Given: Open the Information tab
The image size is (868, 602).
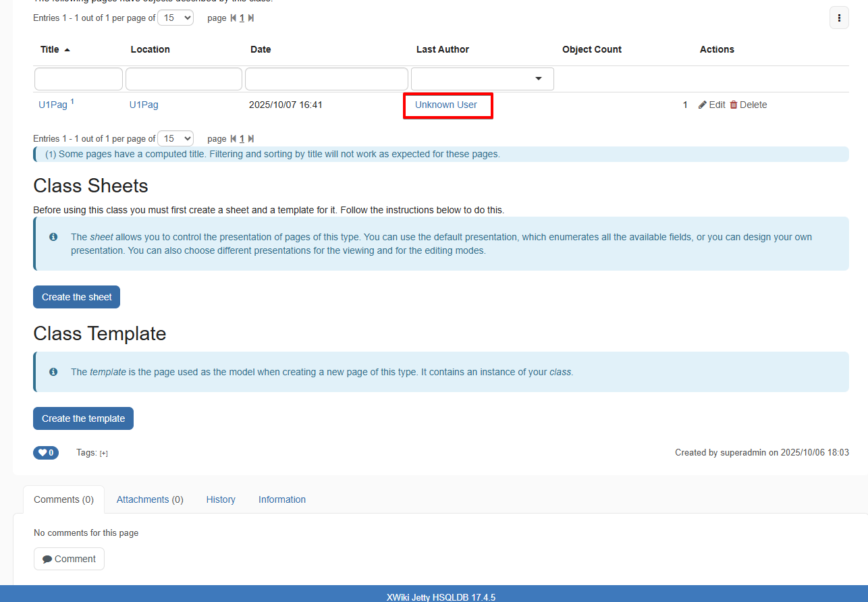Looking at the screenshot, I should [x=281, y=499].
